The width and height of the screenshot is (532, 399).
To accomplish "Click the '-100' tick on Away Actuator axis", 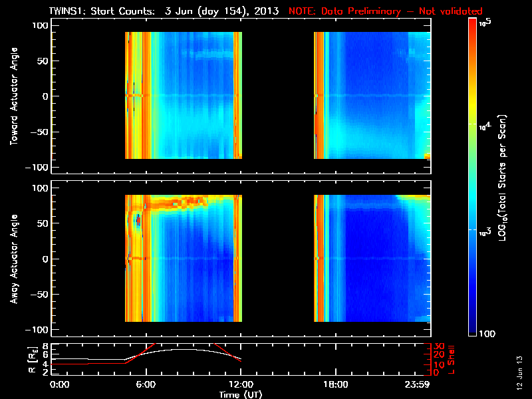I will (37, 330).
